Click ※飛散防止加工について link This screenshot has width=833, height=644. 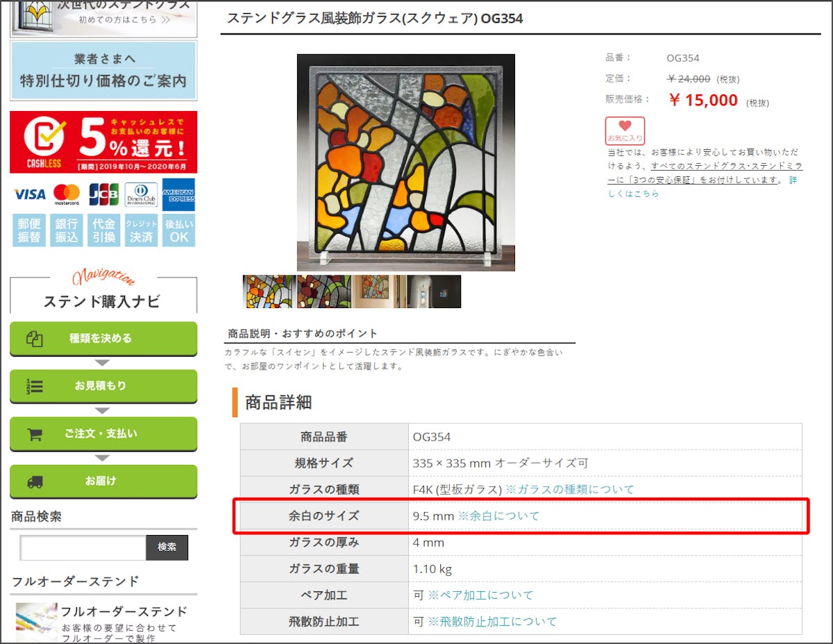492,622
